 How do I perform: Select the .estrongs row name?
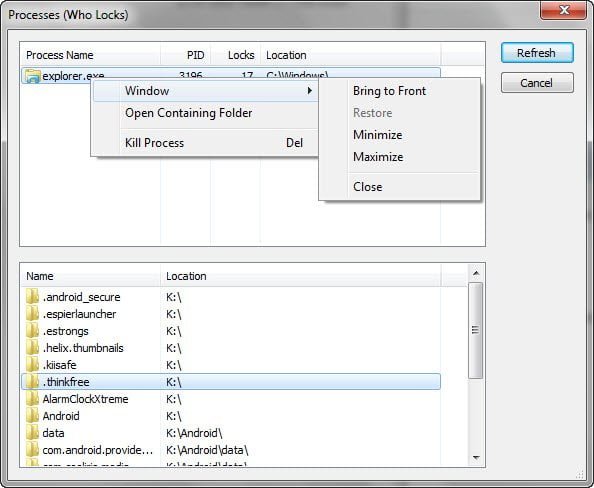[66, 331]
